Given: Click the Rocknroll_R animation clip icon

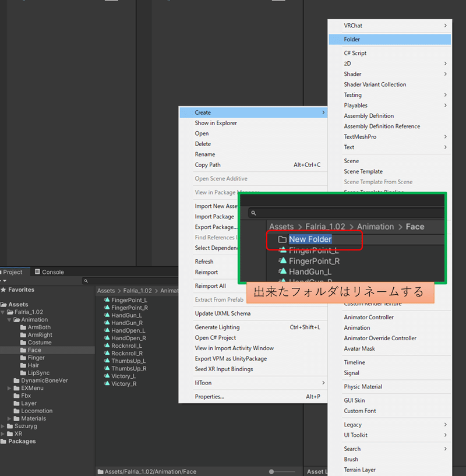Looking at the screenshot, I should (x=107, y=353).
